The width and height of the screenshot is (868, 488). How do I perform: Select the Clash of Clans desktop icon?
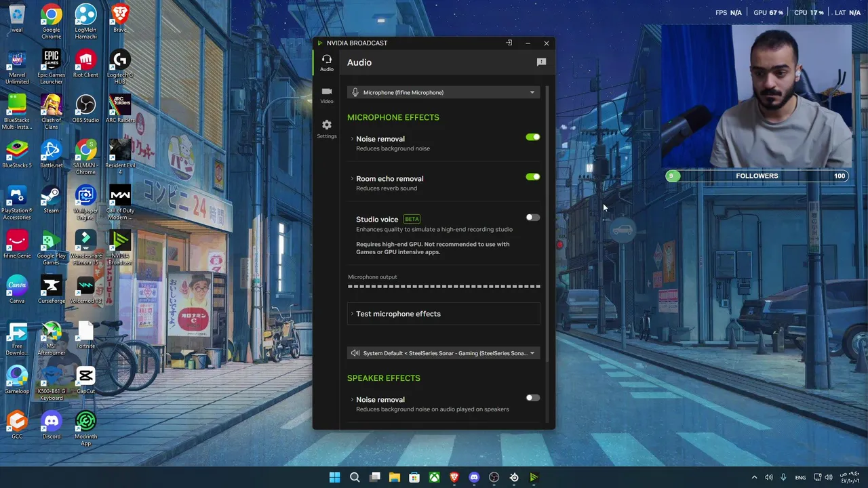click(x=52, y=112)
